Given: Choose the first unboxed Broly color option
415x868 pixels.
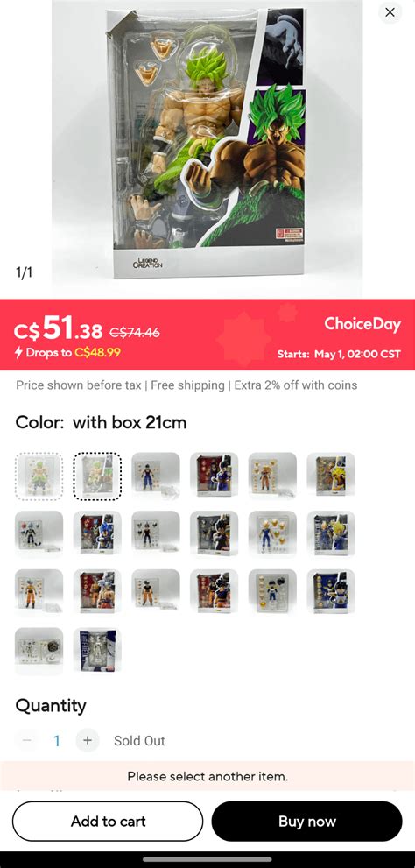Looking at the screenshot, I should coord(39,476).
